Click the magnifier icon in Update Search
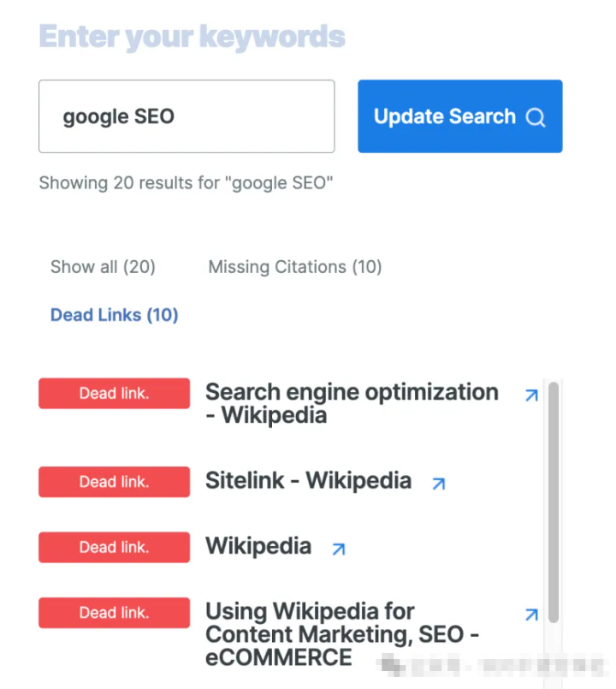This screenshot has height=689, width=616. click(x=536, y=118)
